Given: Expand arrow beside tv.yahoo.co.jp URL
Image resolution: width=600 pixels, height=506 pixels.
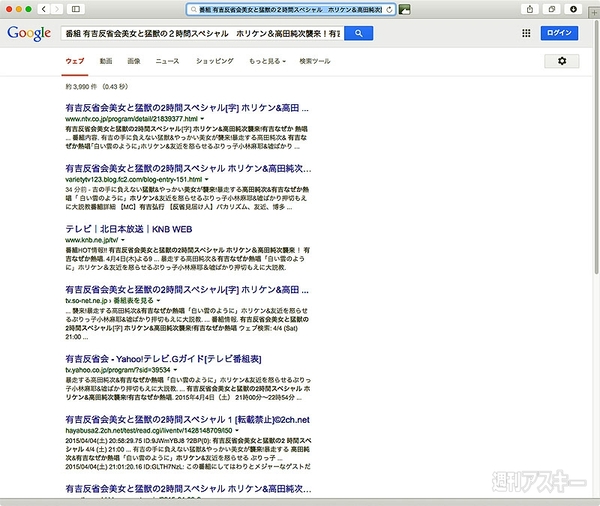Looking at the screenshot, I should coord(175,370).
